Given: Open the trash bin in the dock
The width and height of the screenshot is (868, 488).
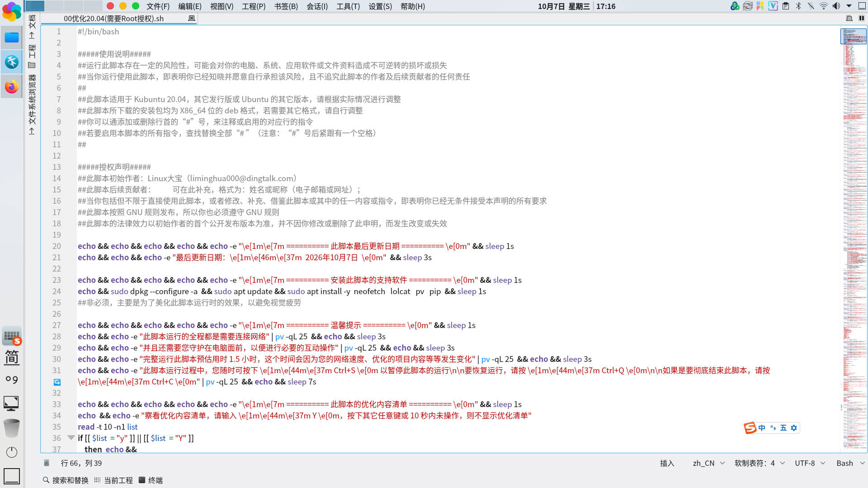Looking at the screenshot, I should (x=12, y=427).
